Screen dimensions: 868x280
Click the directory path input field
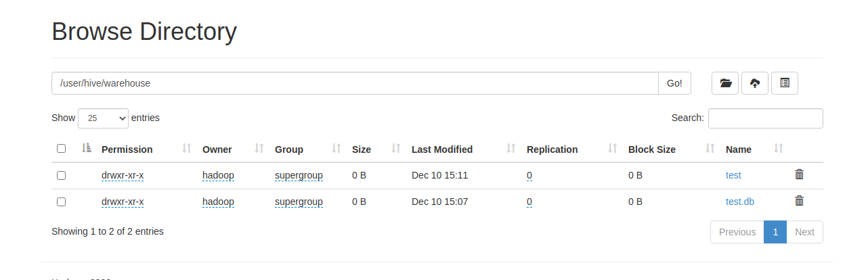355,83
